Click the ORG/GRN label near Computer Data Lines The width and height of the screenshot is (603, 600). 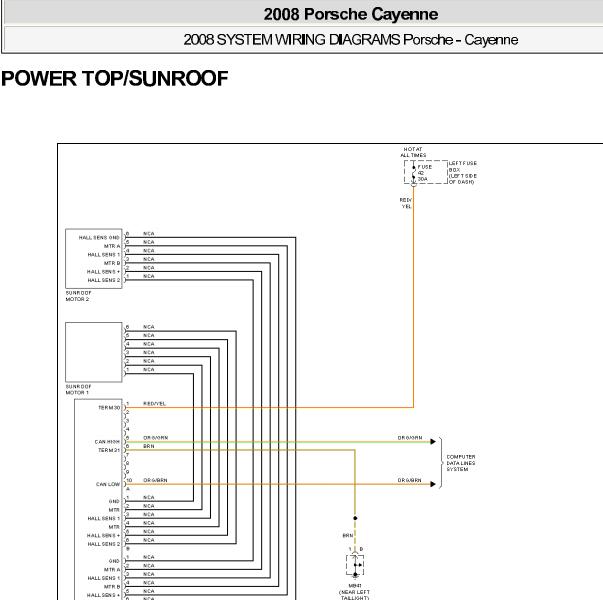click(410, 438)
